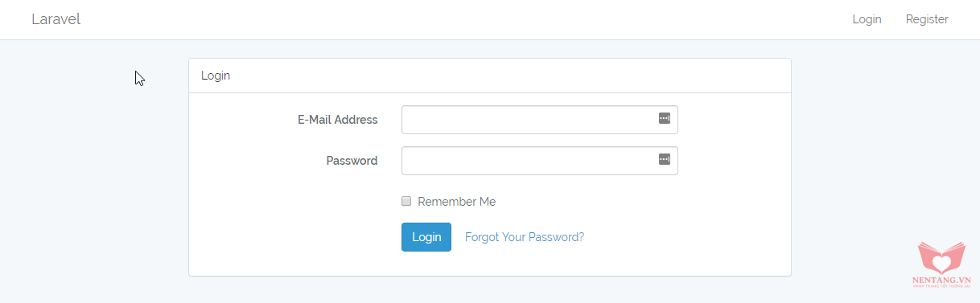980x303 pixels.
Task: Click blank navbar area between Laravel and Login
Action: pyautogui.click(x=467, y=19)
